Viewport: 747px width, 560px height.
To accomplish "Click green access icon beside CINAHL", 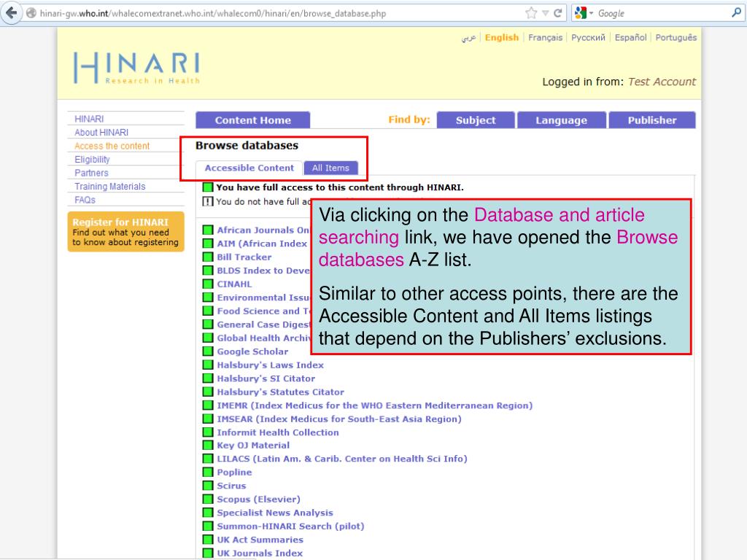I will (208, 284).
